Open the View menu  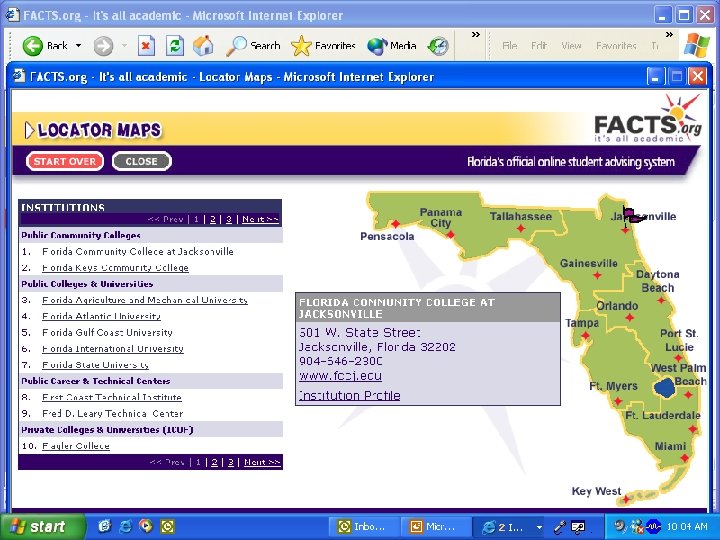click(571, 46)
